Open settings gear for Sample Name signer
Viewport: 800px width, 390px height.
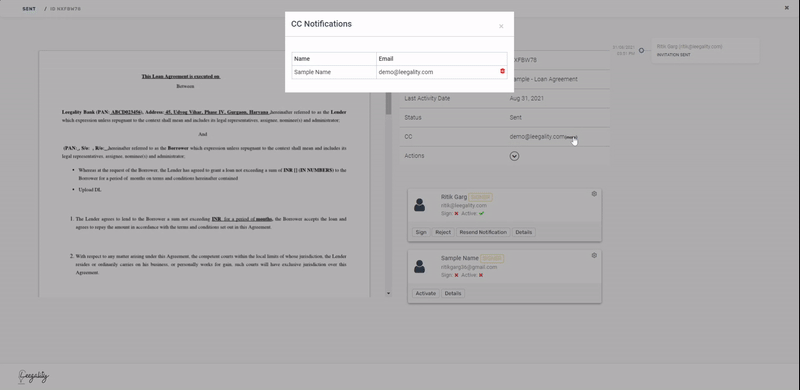coord(594,255)
